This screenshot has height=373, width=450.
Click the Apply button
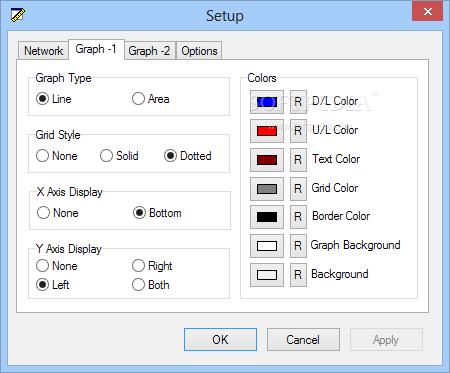[386, 339]
